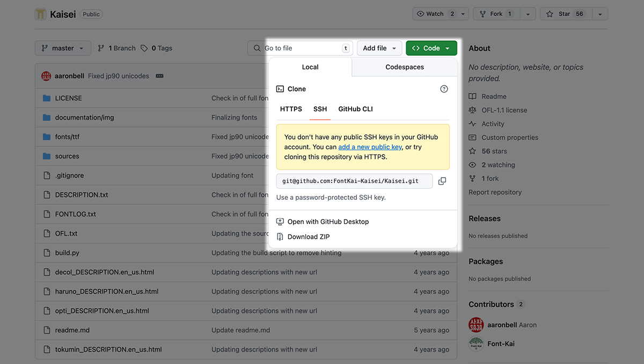Click the Download ZIP option

pyautogui.click(x=308, y=237)
